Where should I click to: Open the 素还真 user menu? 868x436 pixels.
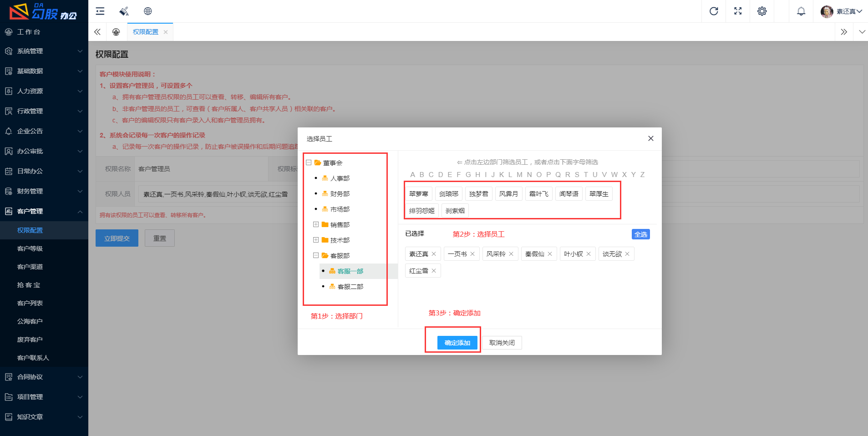tap(841, 11)
